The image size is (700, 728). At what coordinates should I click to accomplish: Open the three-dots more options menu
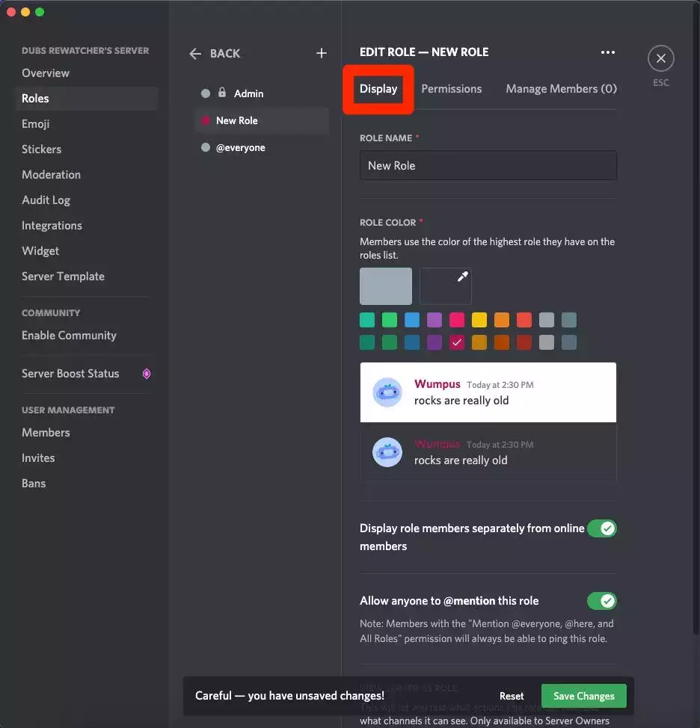[x=607, y=52]
